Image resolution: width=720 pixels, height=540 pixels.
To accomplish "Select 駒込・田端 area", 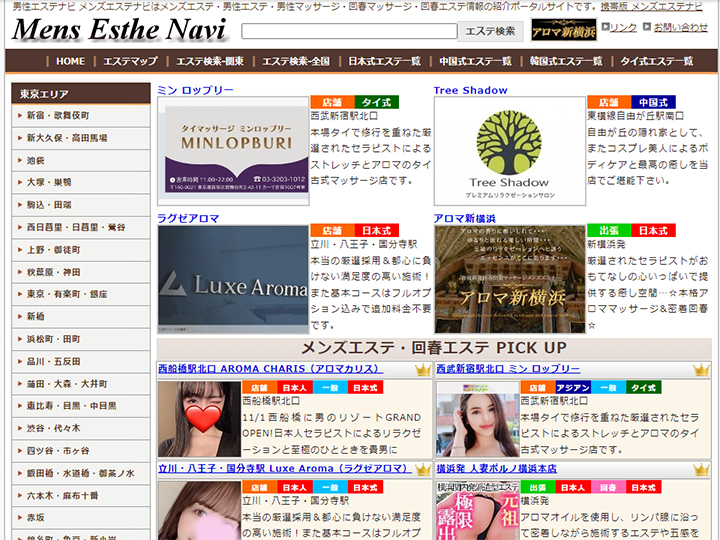I will pyautogui.click(x=81, y=205).
